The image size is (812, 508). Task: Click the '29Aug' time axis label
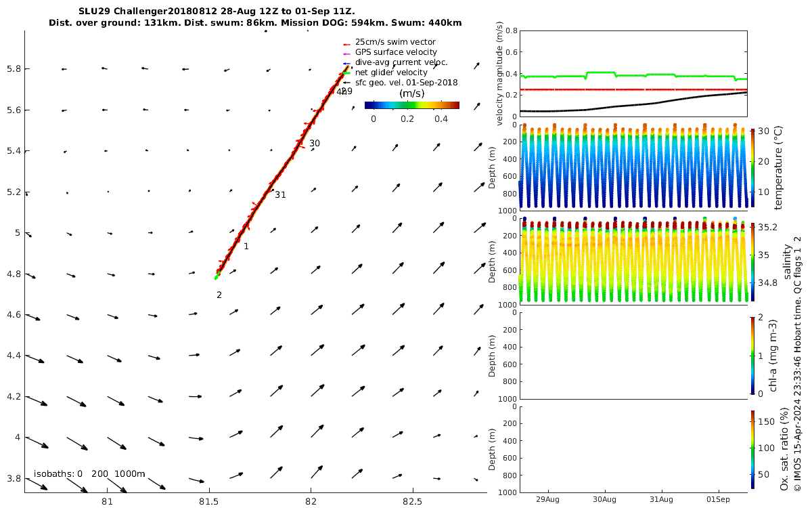pos(547,499)
